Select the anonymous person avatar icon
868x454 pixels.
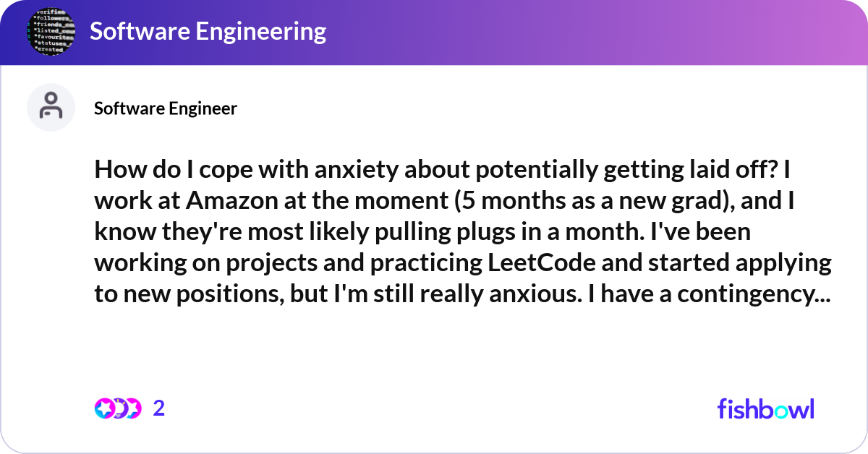[x=51, y=106]
